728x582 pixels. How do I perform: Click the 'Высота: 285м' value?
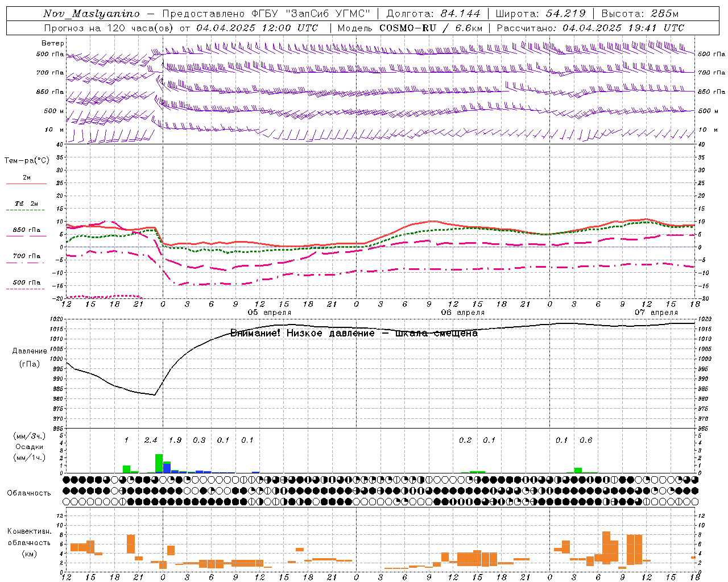[640, 14]
